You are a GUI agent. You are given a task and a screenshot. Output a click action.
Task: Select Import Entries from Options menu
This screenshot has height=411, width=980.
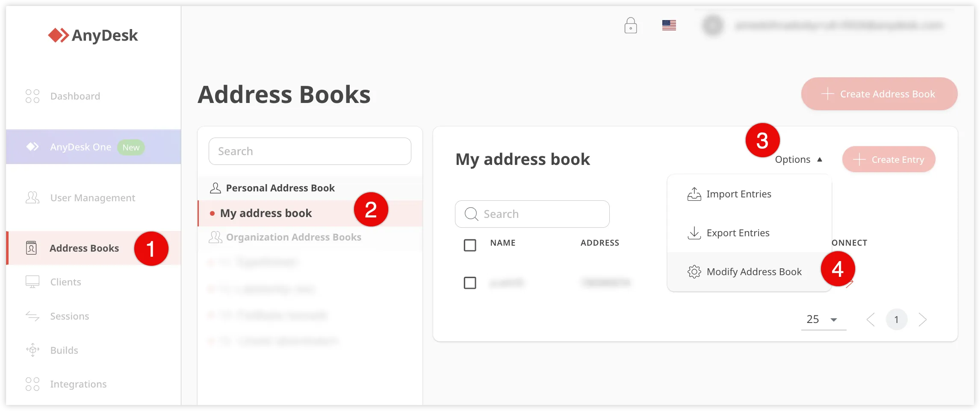(738, 194)
